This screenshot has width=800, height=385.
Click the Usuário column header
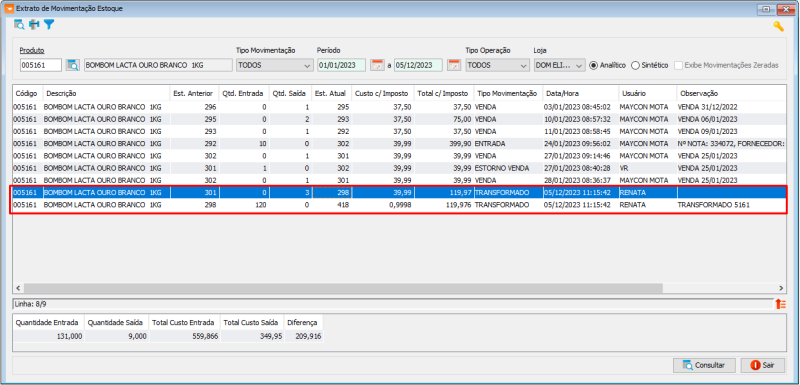coord(648,93)
